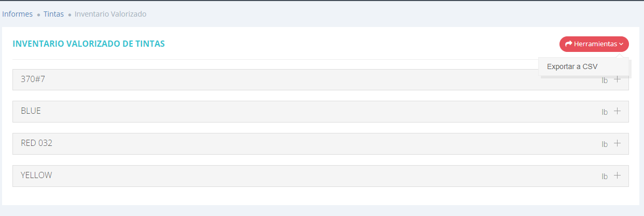Expand the 370#7 row plus icon
Screen dimensions: 644x216
(617, 79)
